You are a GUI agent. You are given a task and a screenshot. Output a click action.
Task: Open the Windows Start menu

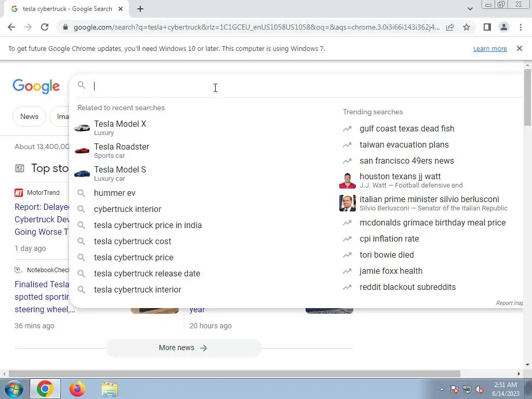[x=13, y=389]
